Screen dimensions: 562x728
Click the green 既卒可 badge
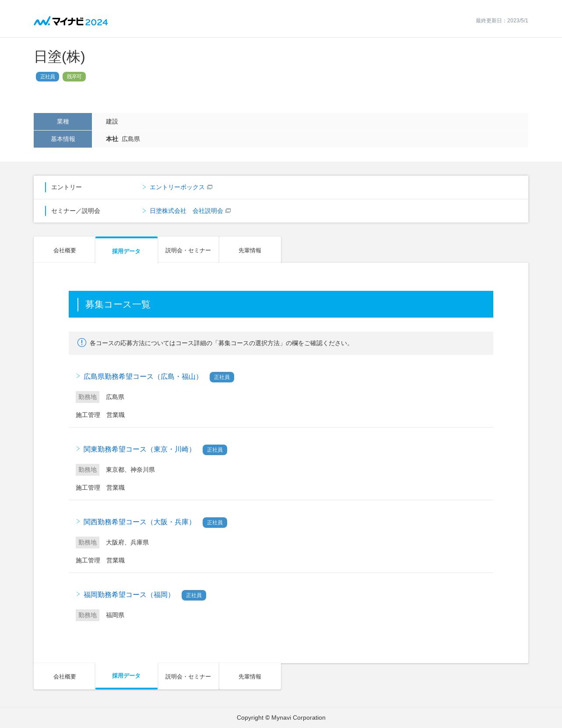(74, 77)
